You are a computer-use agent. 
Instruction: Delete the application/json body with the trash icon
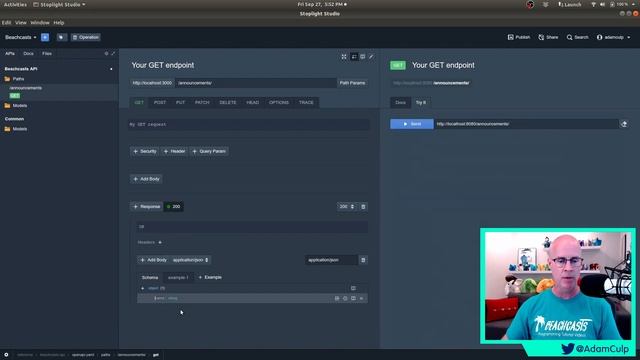(363, 260)
